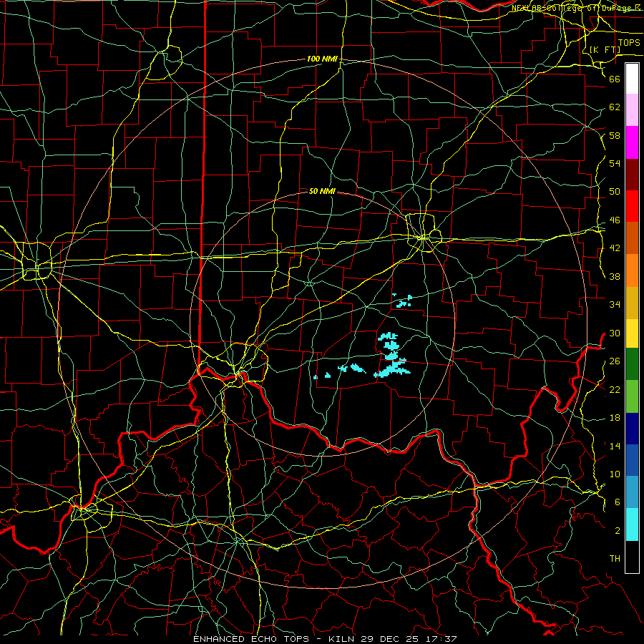Screen dimensions: 644x644
Task: Click the gold legend swatch
Action: click(632, 303)
